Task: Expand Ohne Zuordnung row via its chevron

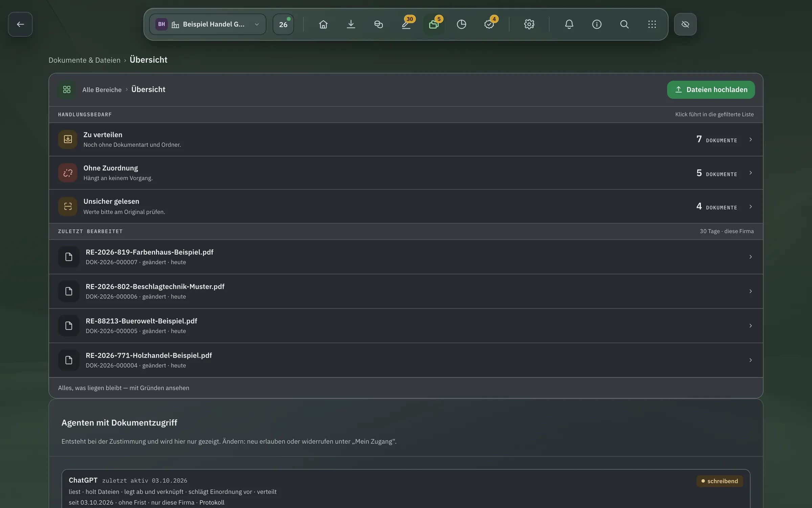Action: tap(750, 173)
